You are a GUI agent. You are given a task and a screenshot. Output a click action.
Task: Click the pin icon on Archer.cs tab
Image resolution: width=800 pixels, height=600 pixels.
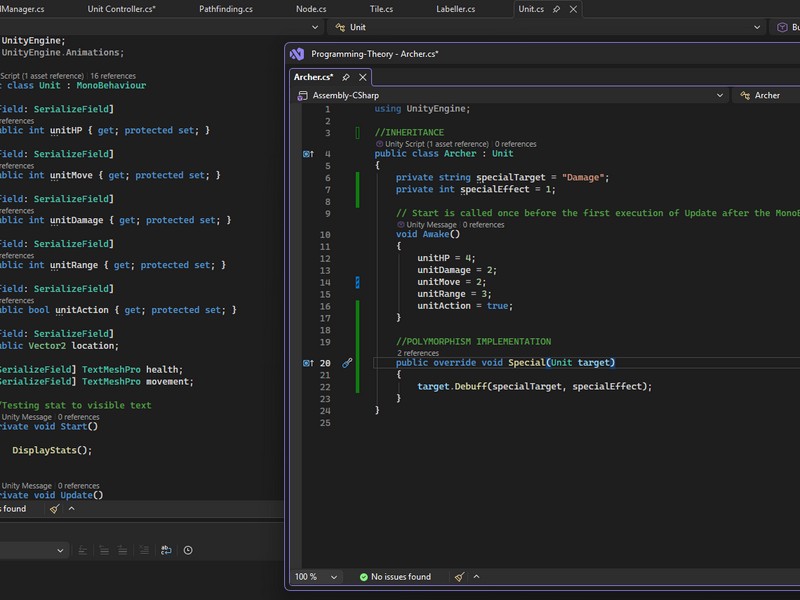(x=346, y=77)
